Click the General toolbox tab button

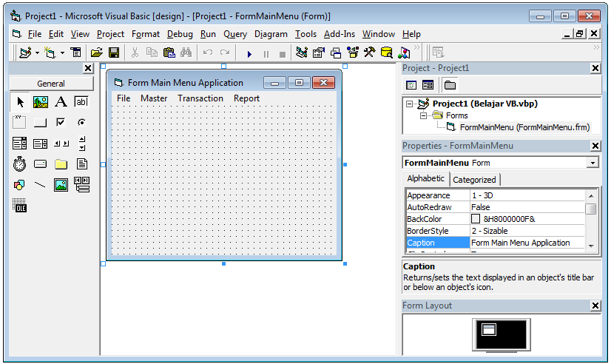point(51,84)
